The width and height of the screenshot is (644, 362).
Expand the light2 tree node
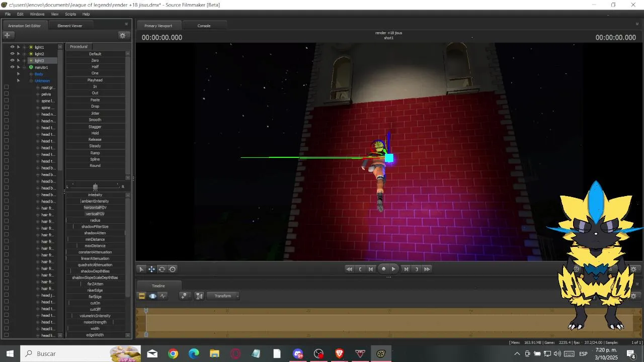point(24,54)
